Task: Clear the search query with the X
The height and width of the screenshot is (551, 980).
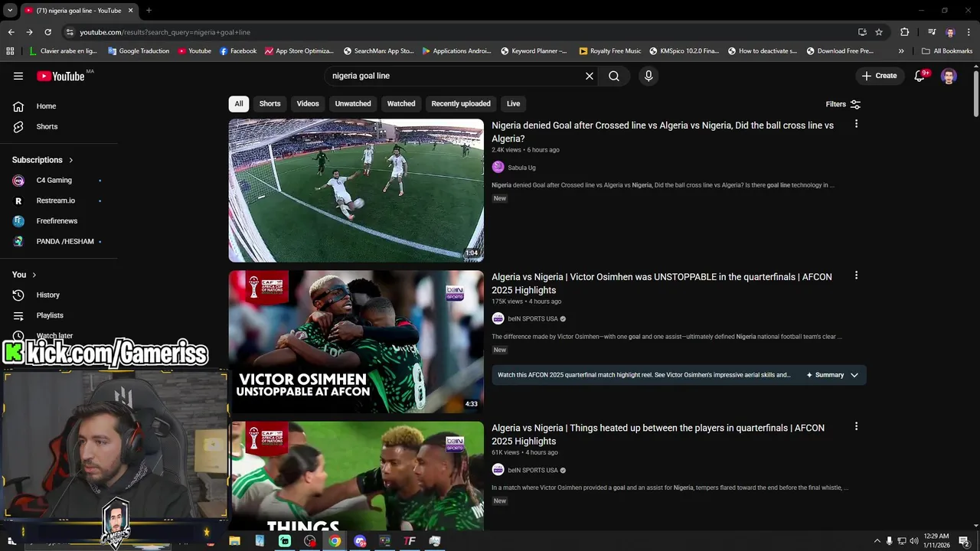Action: (x=590, y=76)
